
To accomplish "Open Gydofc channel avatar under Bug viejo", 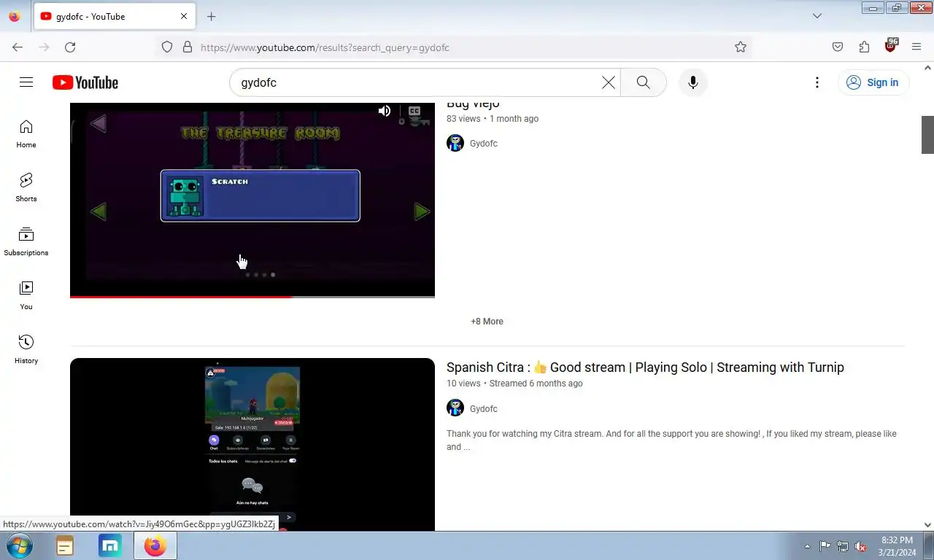I will pos(455,144).
